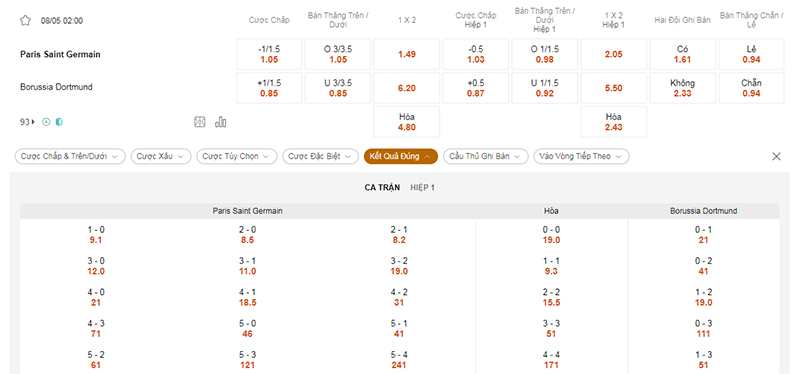
Task: Select Hòa draw odds 4.80
Action: click(x=407, y=122)
